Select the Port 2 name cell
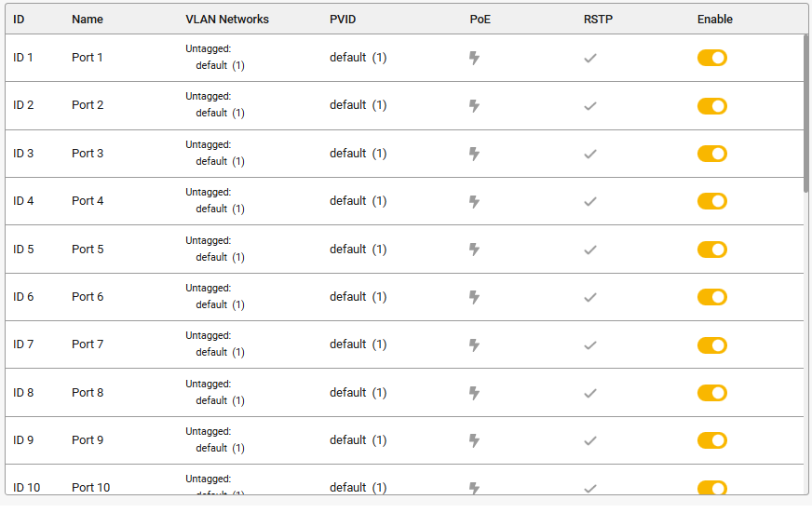 coord(88,105)
